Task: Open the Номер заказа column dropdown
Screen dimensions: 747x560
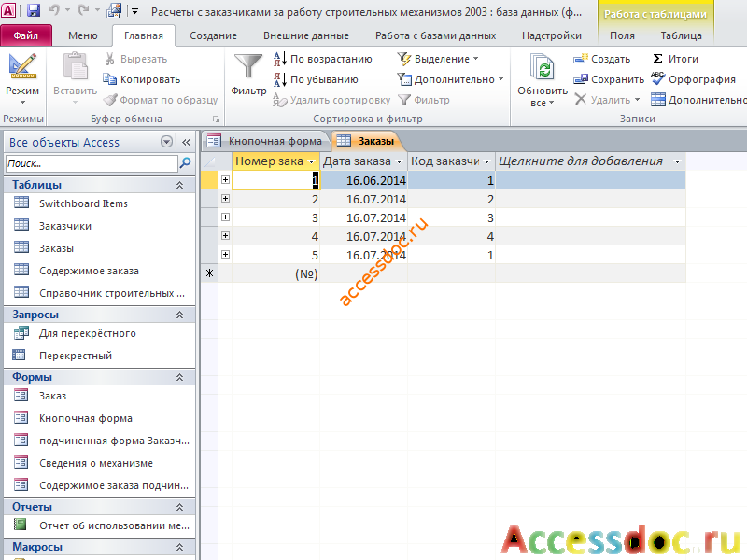Action: [312, 161]
